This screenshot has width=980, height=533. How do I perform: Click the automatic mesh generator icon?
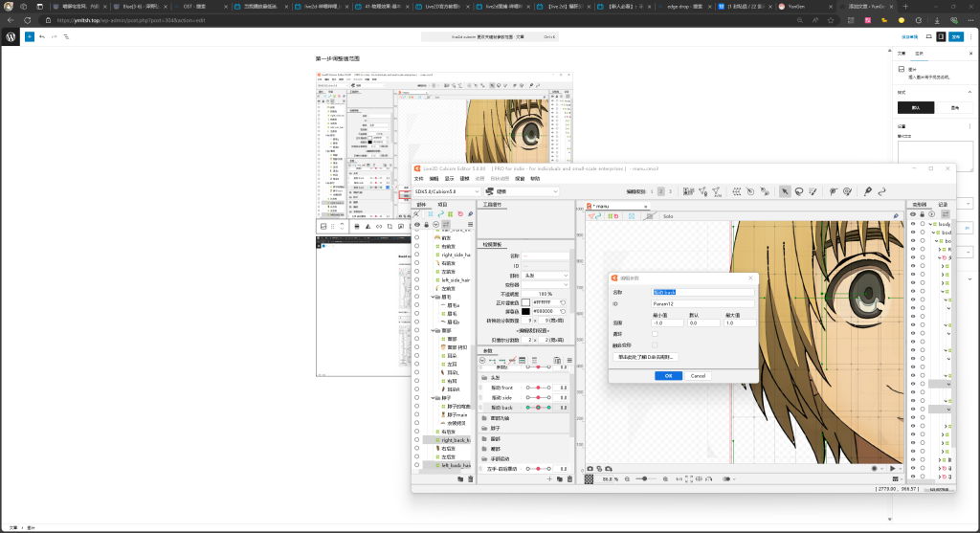pos(717,191)
